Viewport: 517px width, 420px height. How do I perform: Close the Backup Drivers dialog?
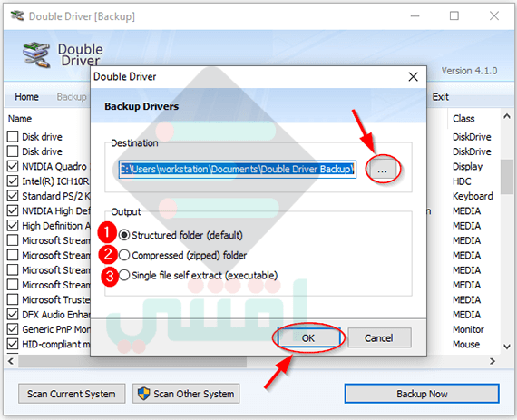[413, 77]
